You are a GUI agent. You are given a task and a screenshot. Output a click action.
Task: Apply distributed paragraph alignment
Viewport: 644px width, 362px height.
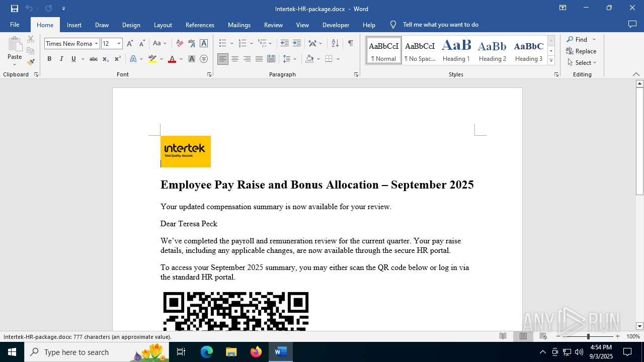pos(271,59)
